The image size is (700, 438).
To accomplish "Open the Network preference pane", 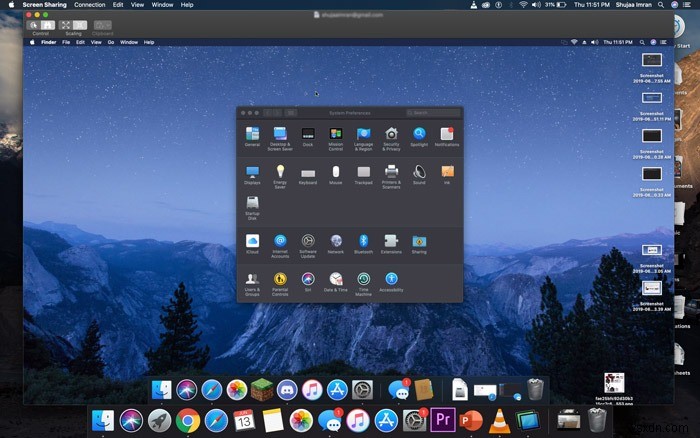I will [336, 244].
